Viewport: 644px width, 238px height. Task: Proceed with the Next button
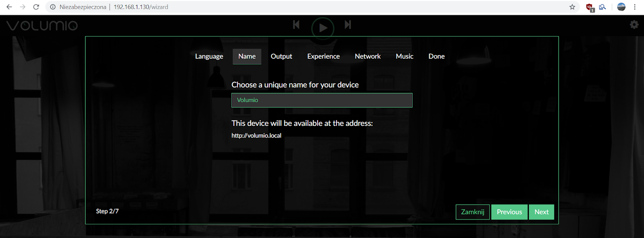coord(541,212)
